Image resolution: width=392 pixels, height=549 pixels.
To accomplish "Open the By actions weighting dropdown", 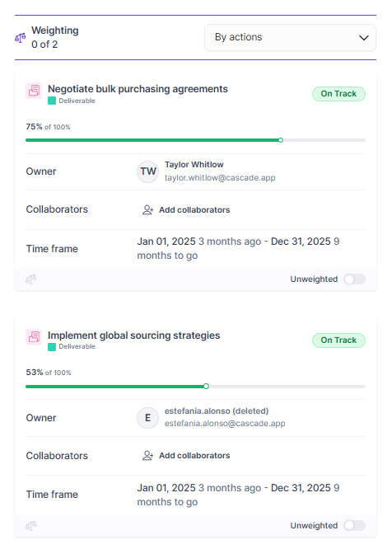I will pos(290,37).
